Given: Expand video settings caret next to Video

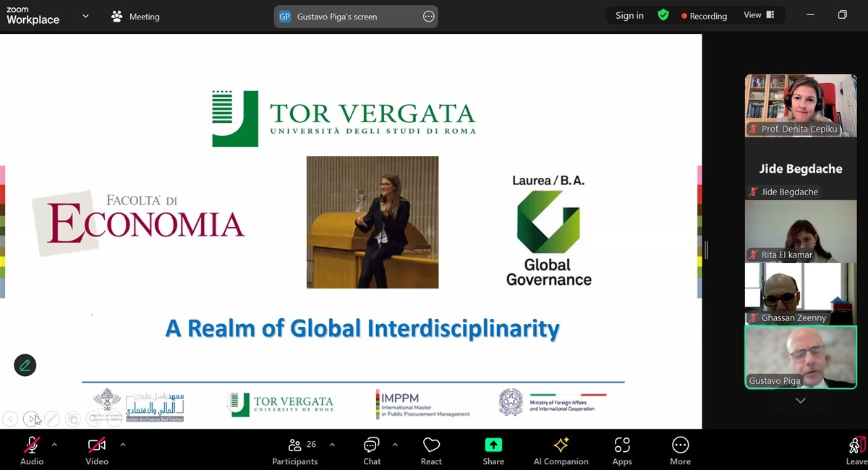Looking at the screenshot, I should pyautogui.click(x=122, y=445).
